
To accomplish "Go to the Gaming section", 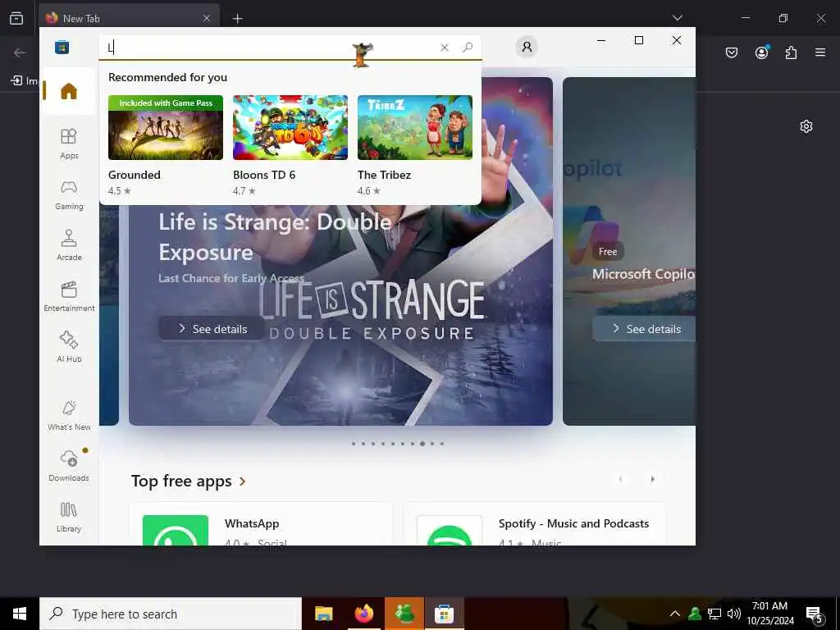I will pyautogui.click(x=69, y=195).
